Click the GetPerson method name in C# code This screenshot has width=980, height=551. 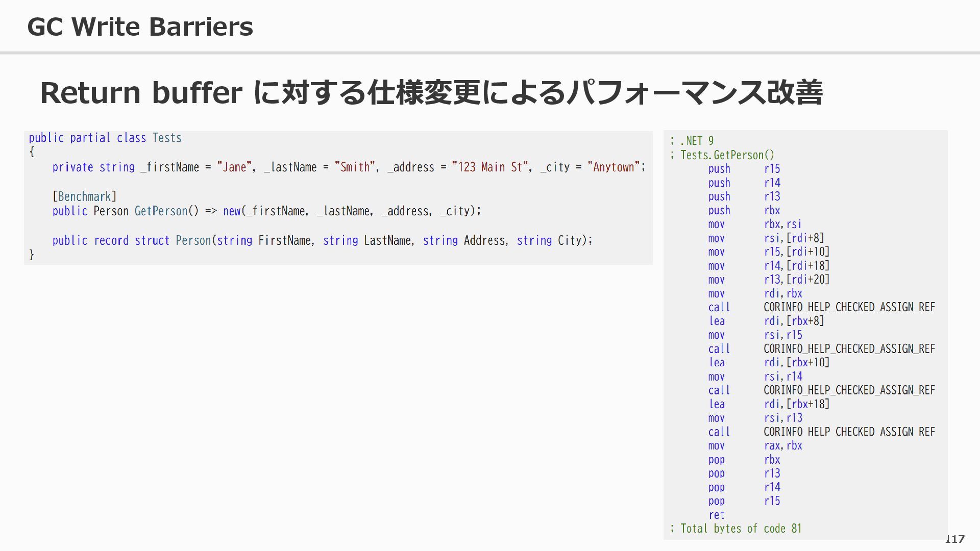tap(161, 211)
